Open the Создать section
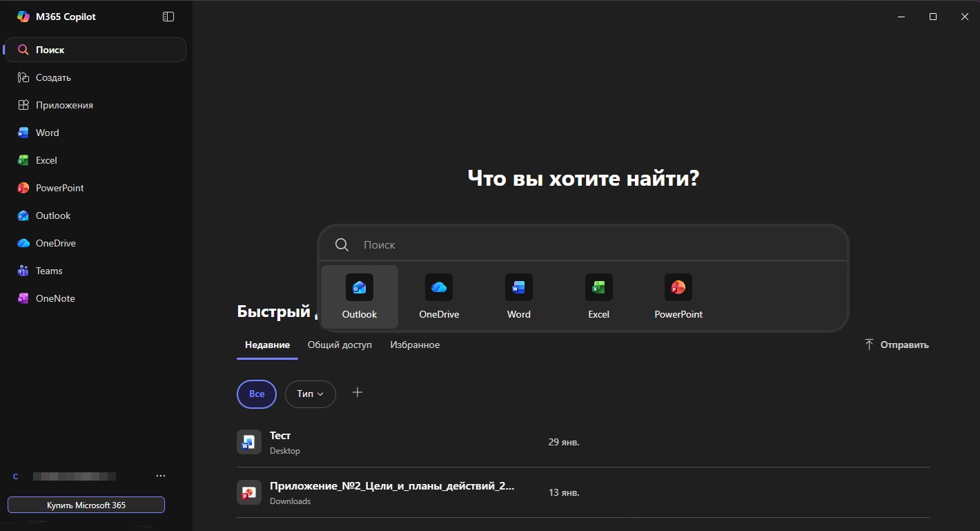Image resolution: width=980 pixels, height=531 pixels. 52,77
